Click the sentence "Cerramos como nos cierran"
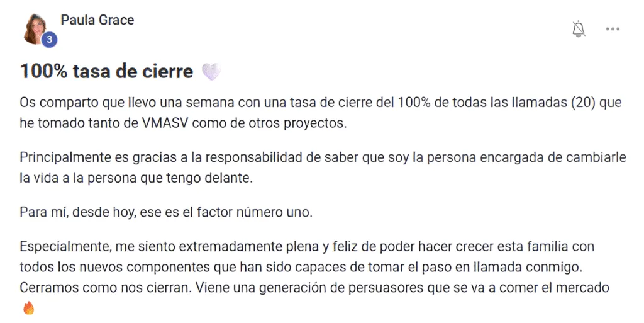Viewport: 644px width, 323px height. pyautogui.click(x=106, y=288)
